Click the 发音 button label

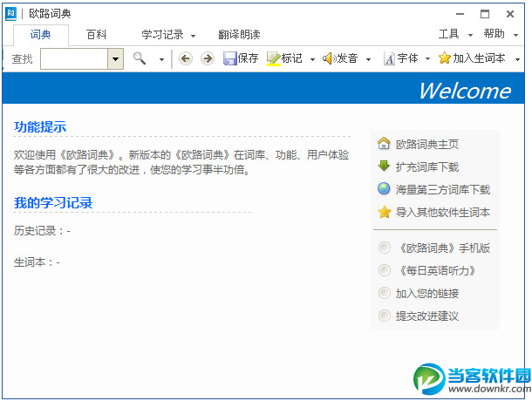pos(347,58)
